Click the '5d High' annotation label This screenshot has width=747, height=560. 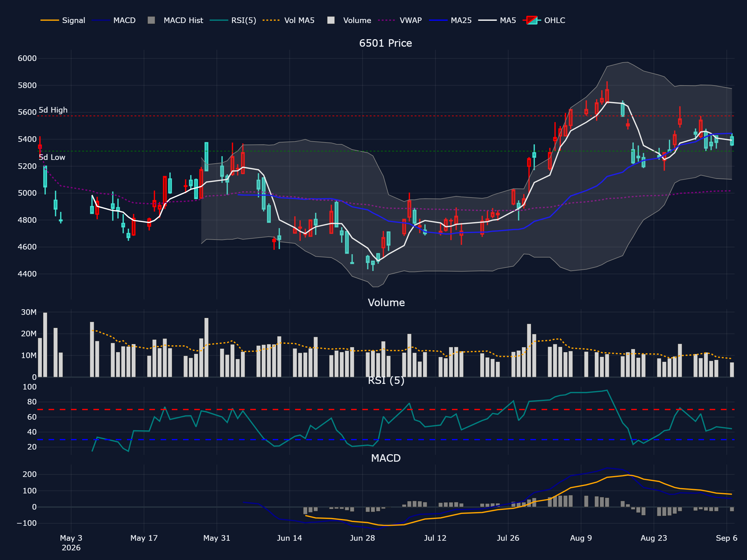point(53,110)
